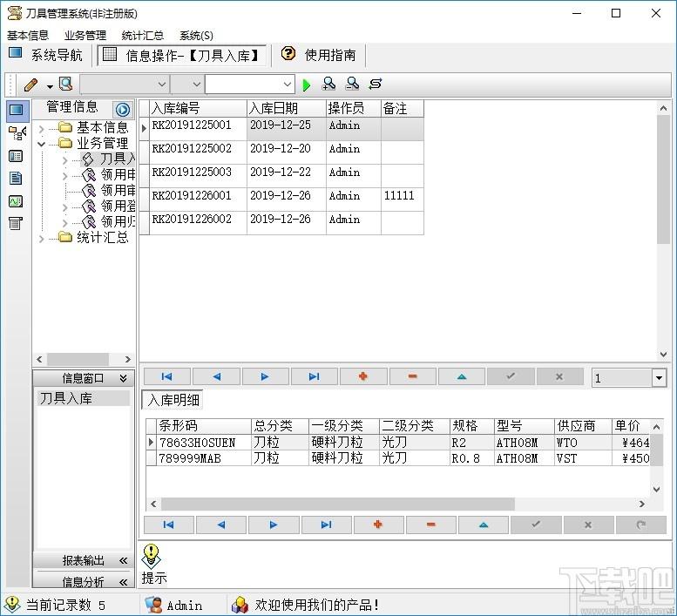This screenshot has height=616, width=677.
Task: Open 基本信息 menu
Action: 28,36
